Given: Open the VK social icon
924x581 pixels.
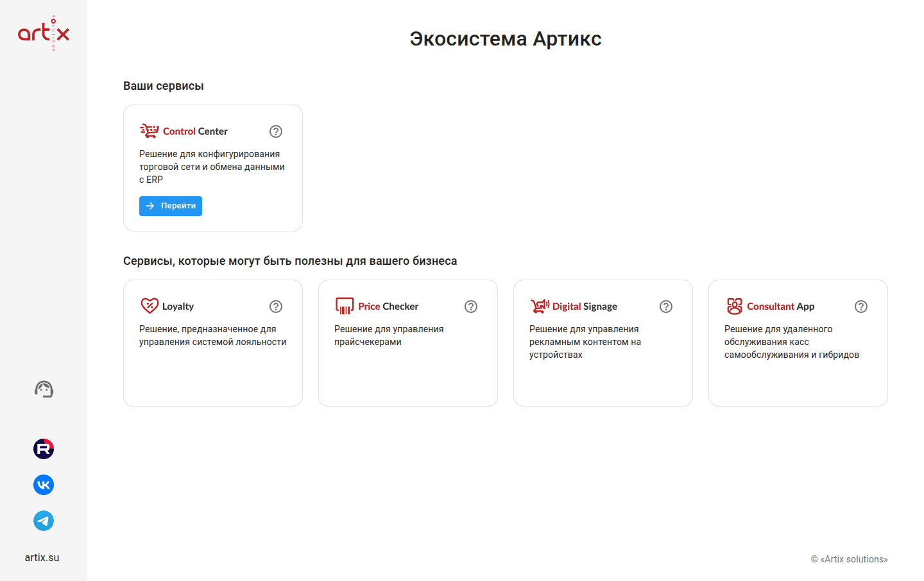Looking at the screenshot, I should tap(44, 485).
